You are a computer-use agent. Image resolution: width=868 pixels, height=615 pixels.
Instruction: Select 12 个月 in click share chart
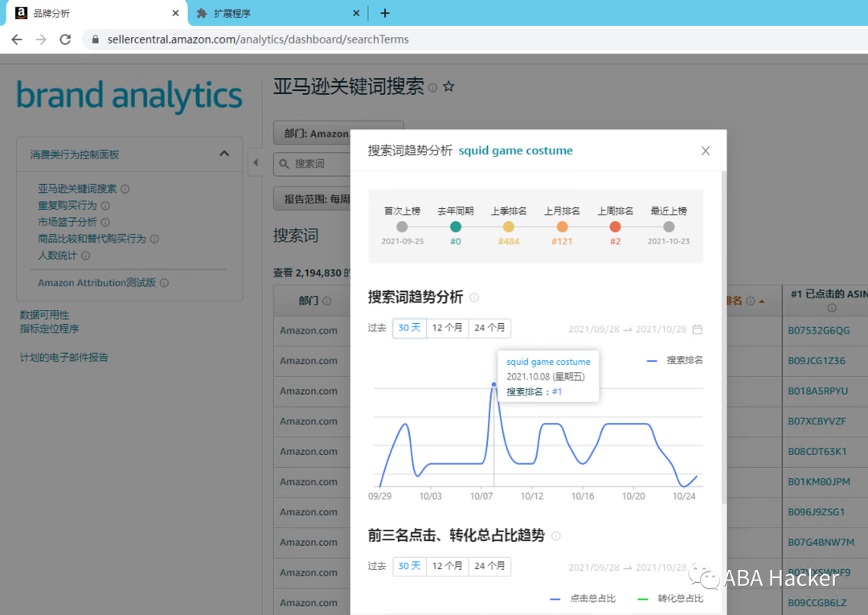(448, 566)
